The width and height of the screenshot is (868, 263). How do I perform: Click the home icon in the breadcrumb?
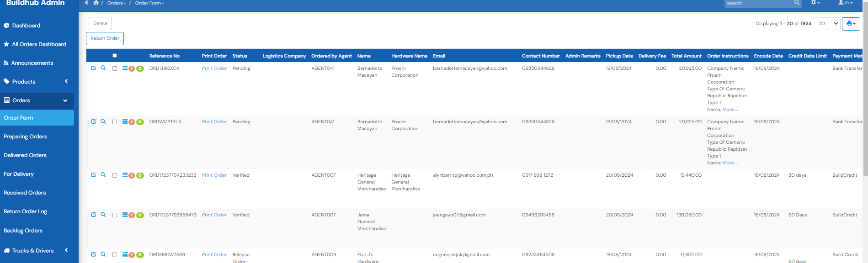pyautogui.click(x=96, y=3)
